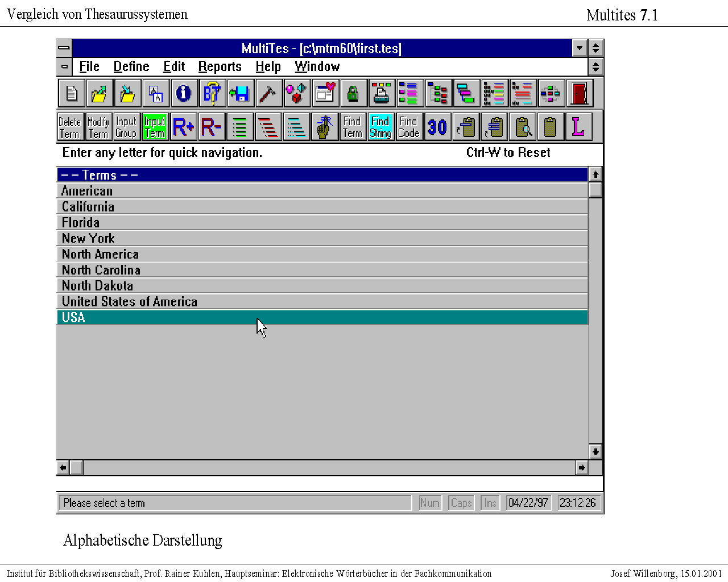
Task: Click the floppy disk save icon
Action: pos(241,93)
